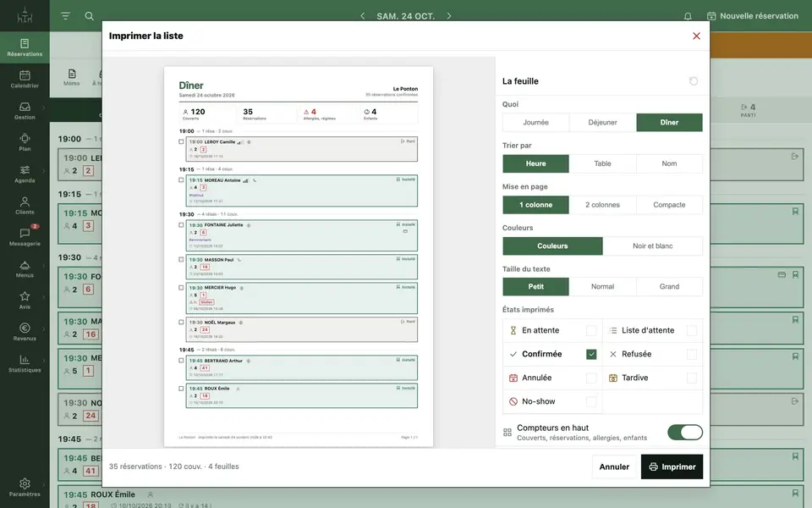Open the Mémo tool behind the dialog

pyautogui.click(x=71, y=77)
